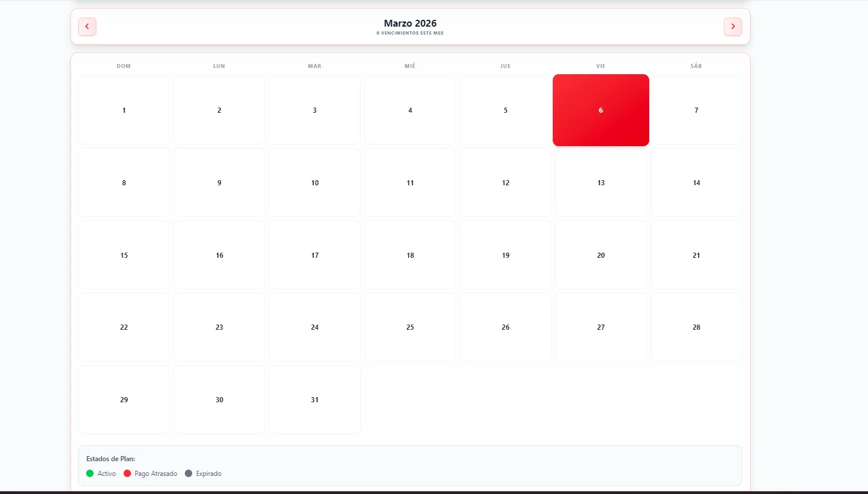Click the SÁB weekday header
Screen dimensions: 868x494
click(696, 66)
